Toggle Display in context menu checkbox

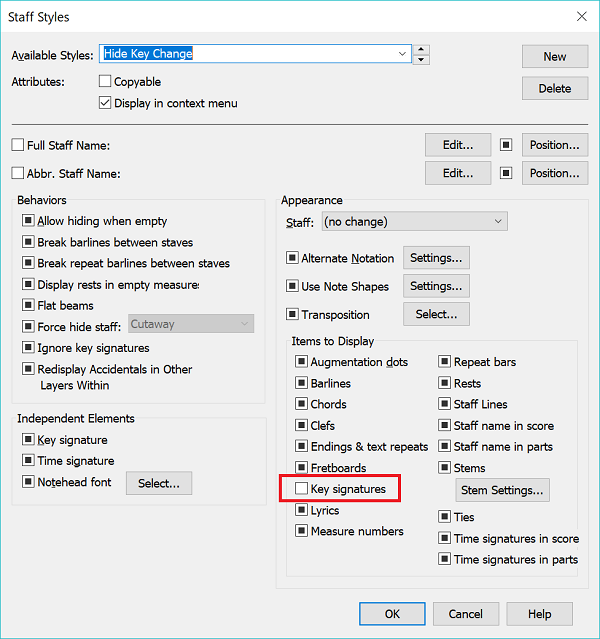pyautogui.click(x=106, y=103)
